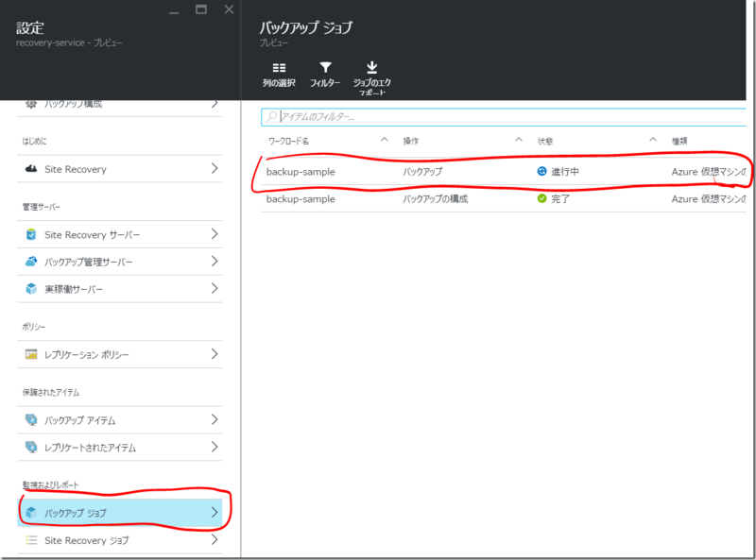756x560 pixels.
Task: Open レプリケートされたアイテム menu item
Action: tap(120, 448)
